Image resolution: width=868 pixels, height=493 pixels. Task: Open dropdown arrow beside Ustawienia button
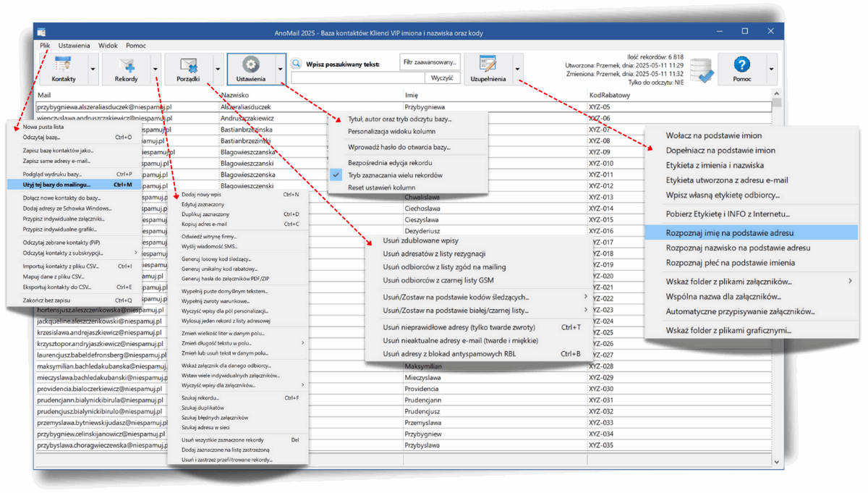pyautogui.click(x=281, y=69)
